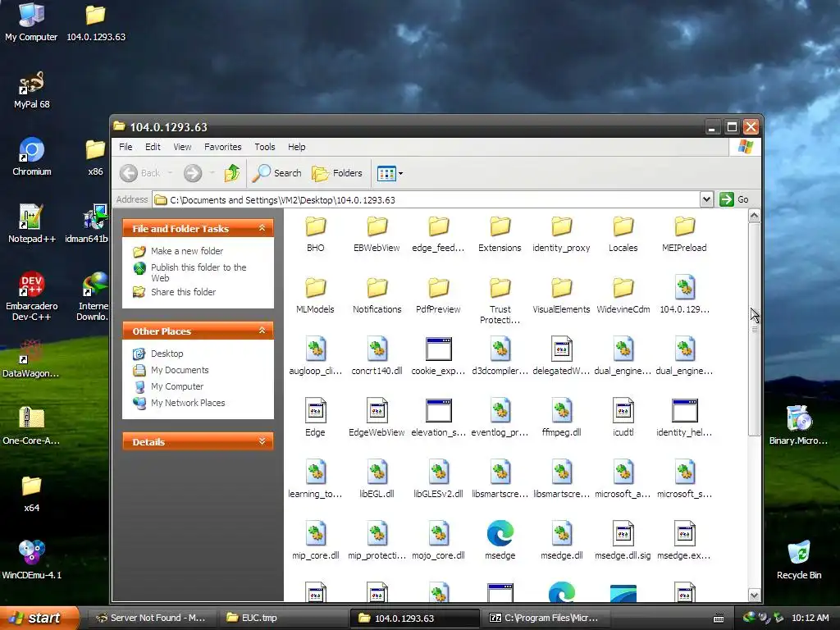Screen dimensions: 840x630
Task: Select the EdgeWebView file
Action: coord(377,418)
